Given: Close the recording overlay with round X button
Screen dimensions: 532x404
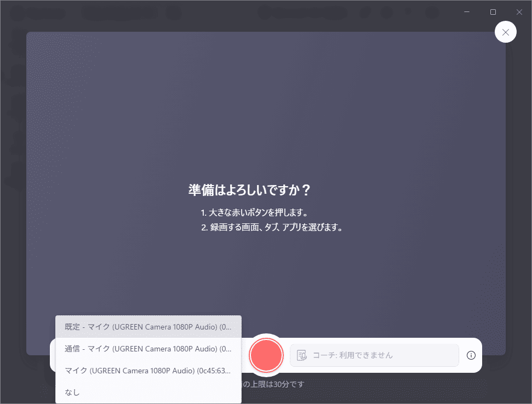Looking at the screenshot, I should [x=506, y=32].
